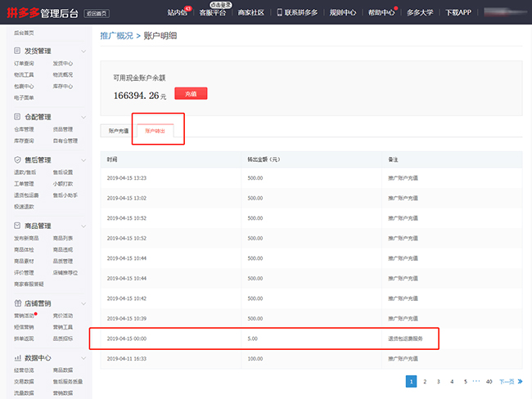Collapse the 数据中心 menu chevron
The width and height of the screenshot is (532, 399).
pyautogui.click(x=83, y=358)
